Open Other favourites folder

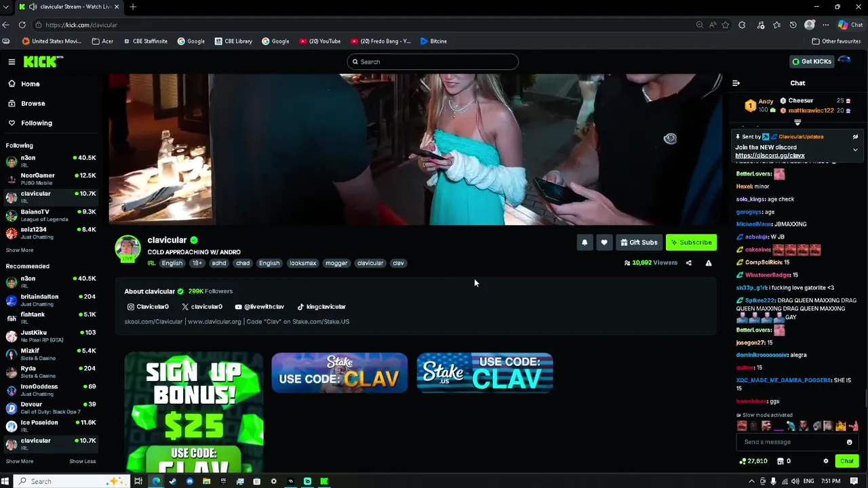click(x=836, y=41)
